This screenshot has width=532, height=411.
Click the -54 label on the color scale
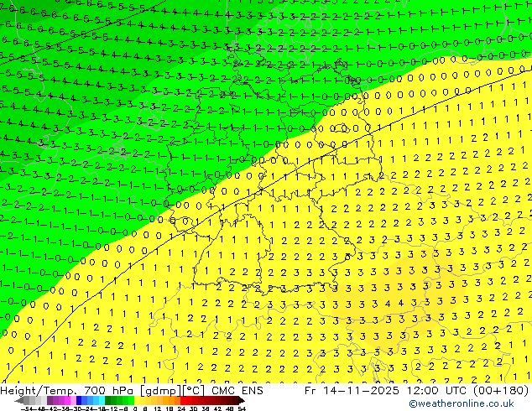[x=28, y=409]
